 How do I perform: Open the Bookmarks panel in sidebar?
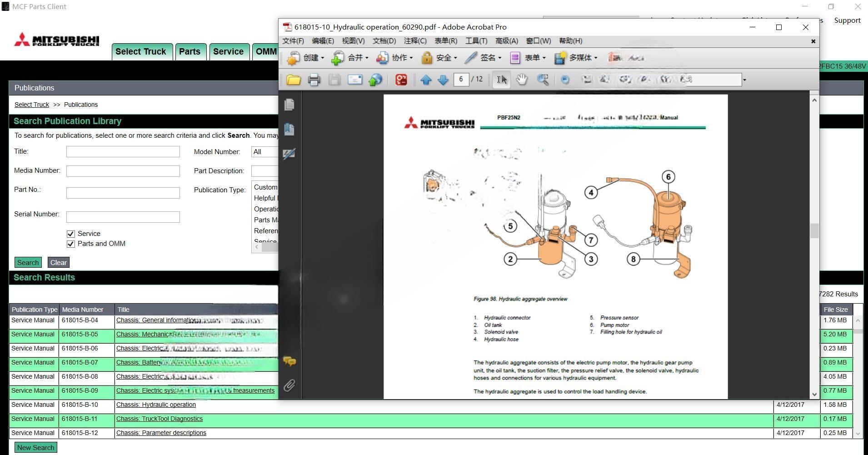click(289, 129)
